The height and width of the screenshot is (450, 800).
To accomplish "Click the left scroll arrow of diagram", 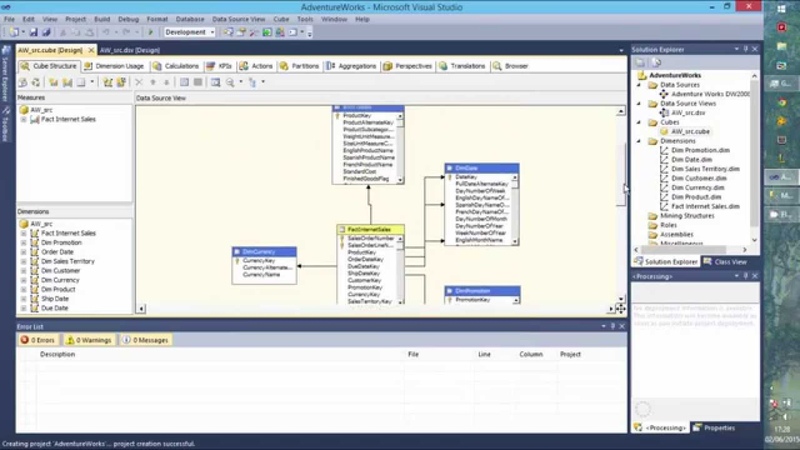I will click(141, 309).
